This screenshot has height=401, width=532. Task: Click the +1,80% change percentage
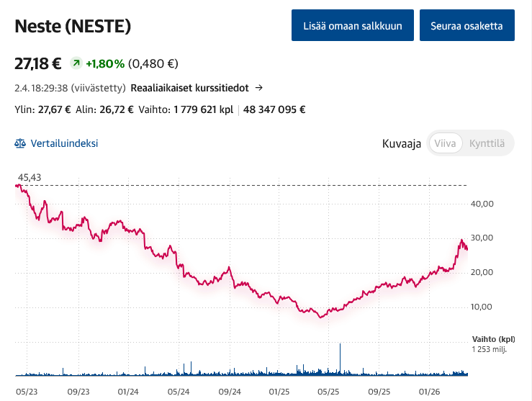point(105,63)
